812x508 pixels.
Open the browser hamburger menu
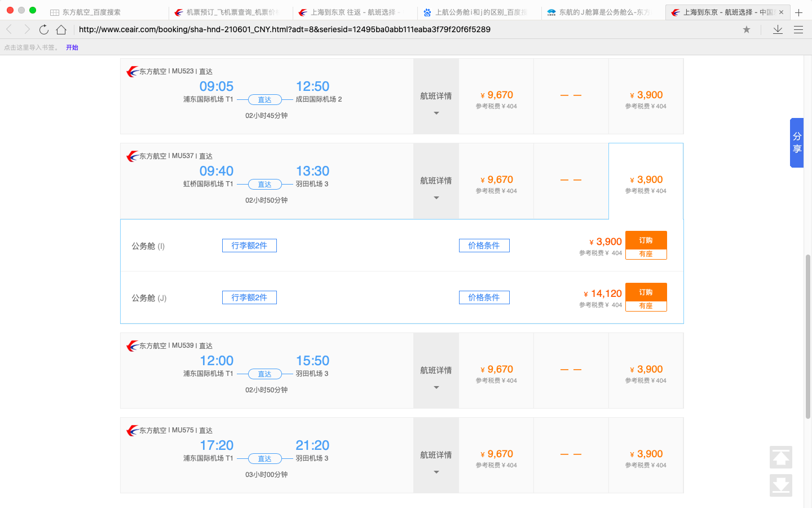coord(798,29)
